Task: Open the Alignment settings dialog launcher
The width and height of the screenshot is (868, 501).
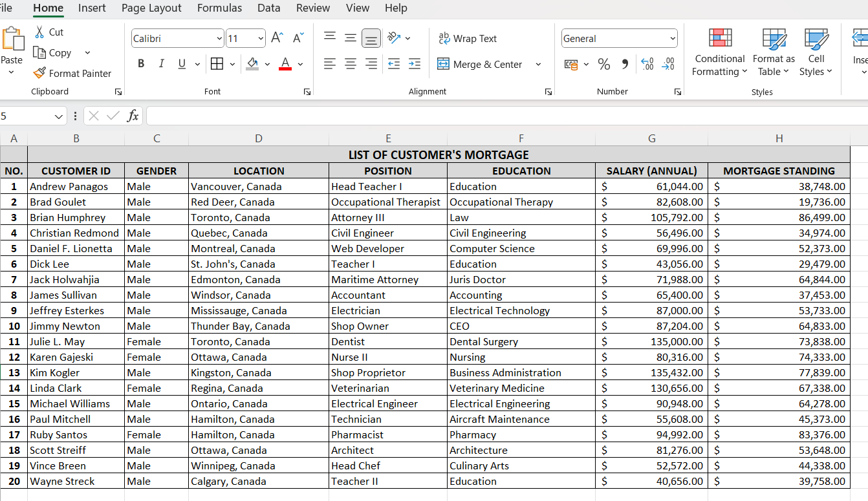Action: 548,92
